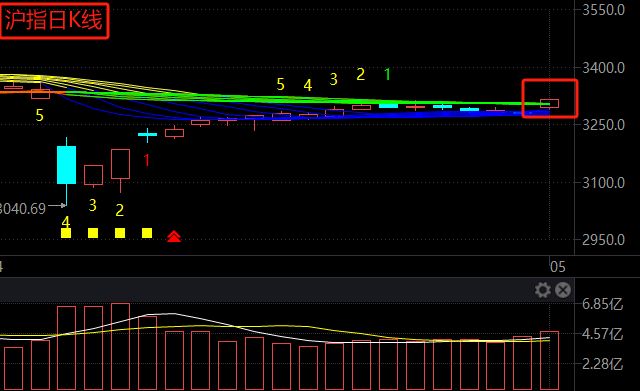640x391 pixels.
Task: Click the last volume bar on the right
Action: click(549, 360)
